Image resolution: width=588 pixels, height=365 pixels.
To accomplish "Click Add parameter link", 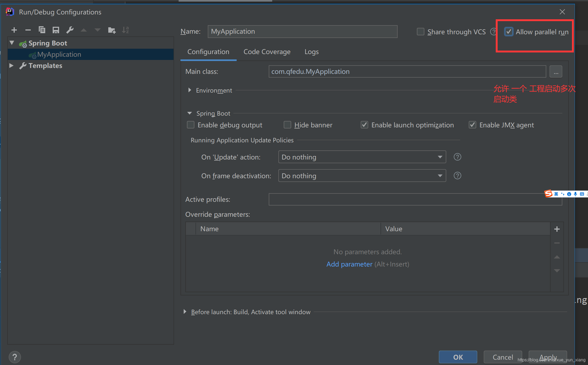I will (349, 264).
